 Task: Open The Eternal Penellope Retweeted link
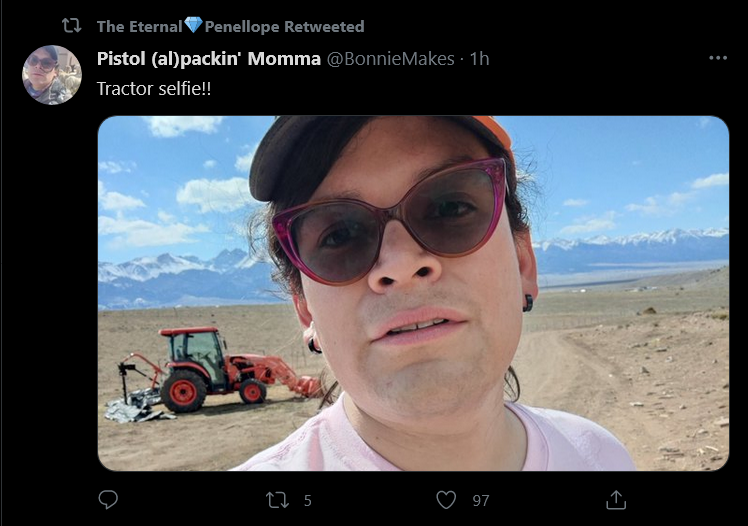point(230,26)
